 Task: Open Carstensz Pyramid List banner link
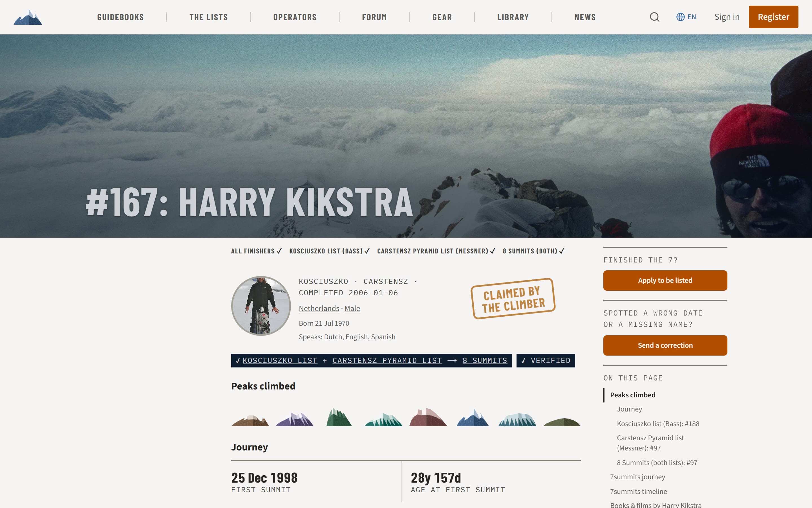387,360
